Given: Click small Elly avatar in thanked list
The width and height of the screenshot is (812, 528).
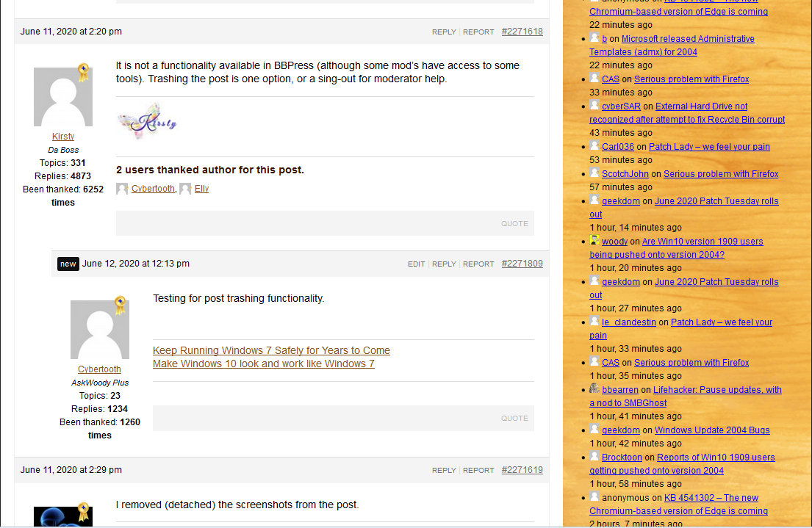Looking at the screenshot, I should coord(185,189).
